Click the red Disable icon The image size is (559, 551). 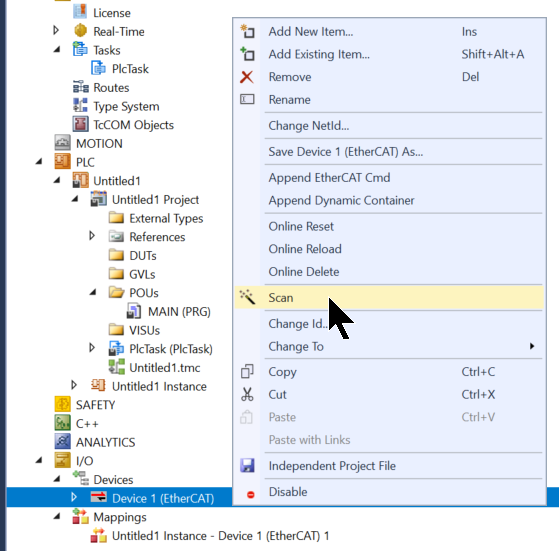click(x=251, y=494)
